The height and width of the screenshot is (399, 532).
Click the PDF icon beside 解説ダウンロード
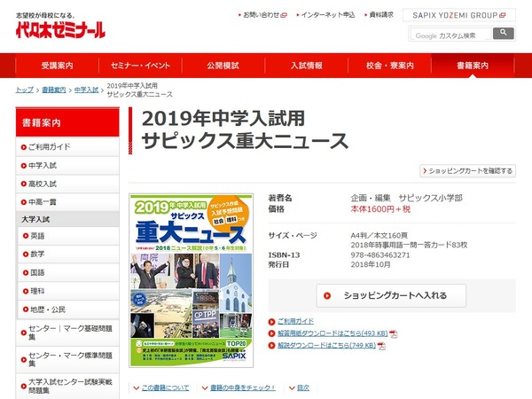pyautogui.click(x=381, y=346)
